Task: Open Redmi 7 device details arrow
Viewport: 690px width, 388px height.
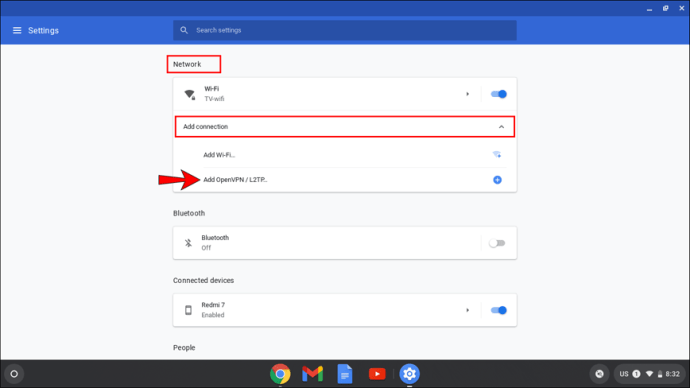Action: pos(467,310)
